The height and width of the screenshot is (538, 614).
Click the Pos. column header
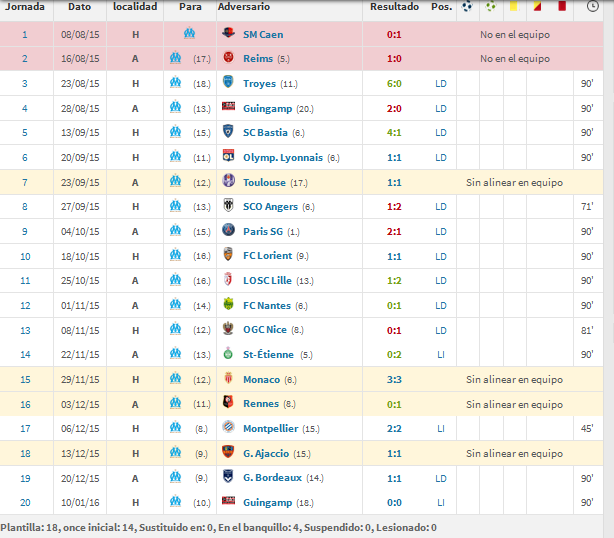[441, 6]
